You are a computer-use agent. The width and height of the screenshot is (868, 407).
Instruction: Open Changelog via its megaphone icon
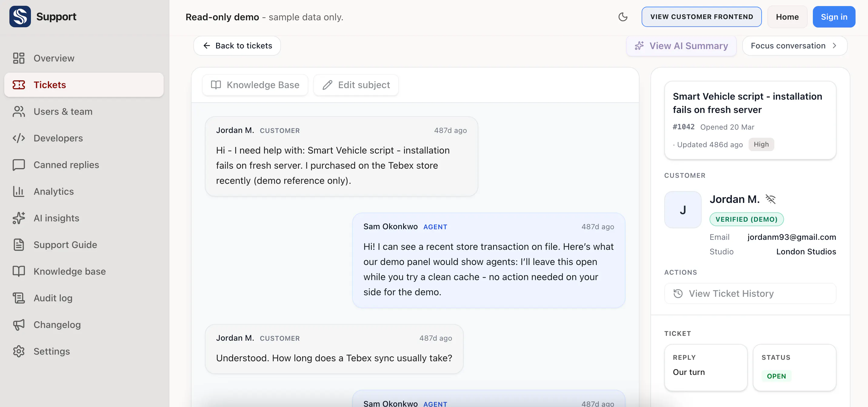point(18,325)
